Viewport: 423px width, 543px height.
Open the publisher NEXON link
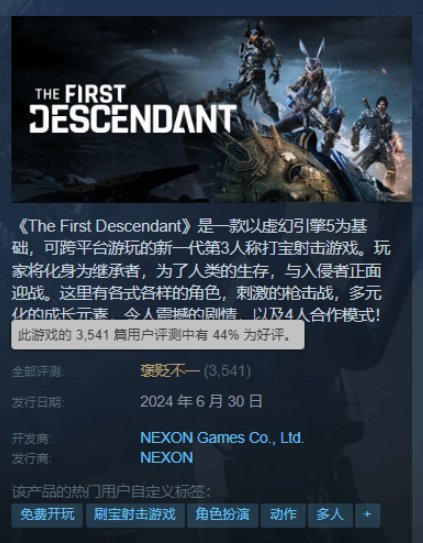coord(167,457)
